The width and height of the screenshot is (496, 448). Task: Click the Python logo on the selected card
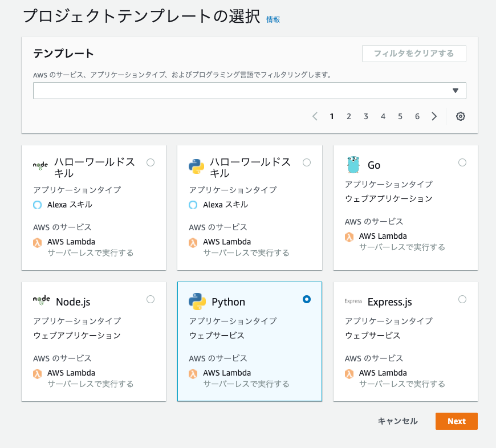(x=197, y=302)
